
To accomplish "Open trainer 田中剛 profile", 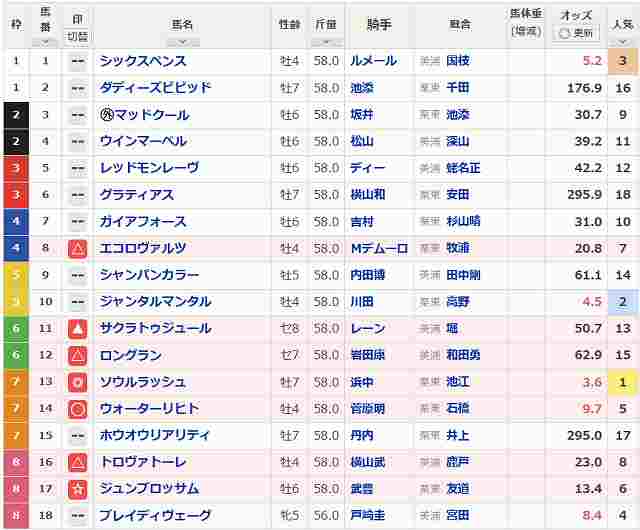I will coord(463,275).
